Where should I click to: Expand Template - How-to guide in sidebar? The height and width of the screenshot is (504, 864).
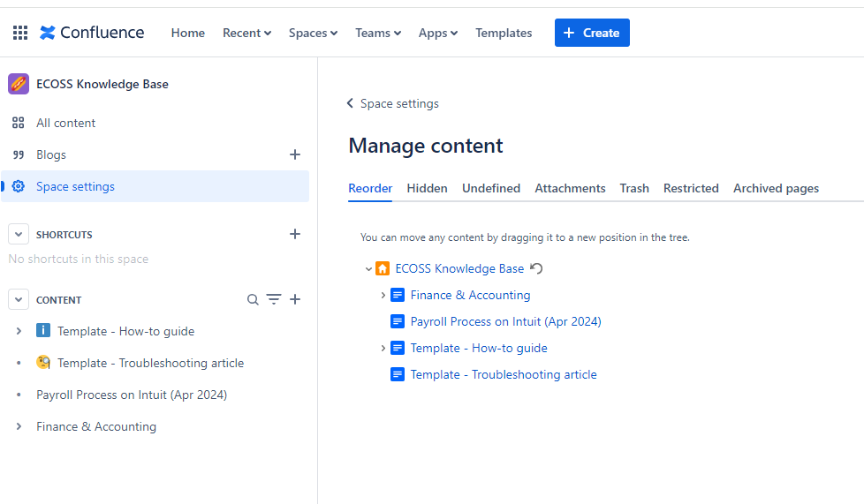(x=19, y=331)
